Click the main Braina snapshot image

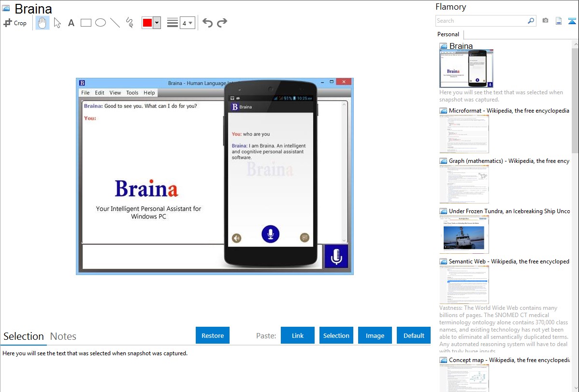click(215, 176)
